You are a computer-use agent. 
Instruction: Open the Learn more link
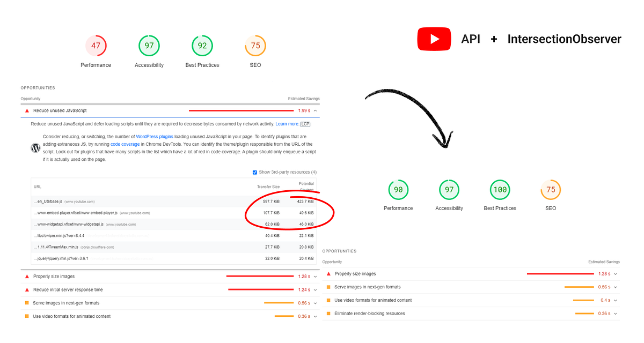pyautogui.click(x=286, y=124)
